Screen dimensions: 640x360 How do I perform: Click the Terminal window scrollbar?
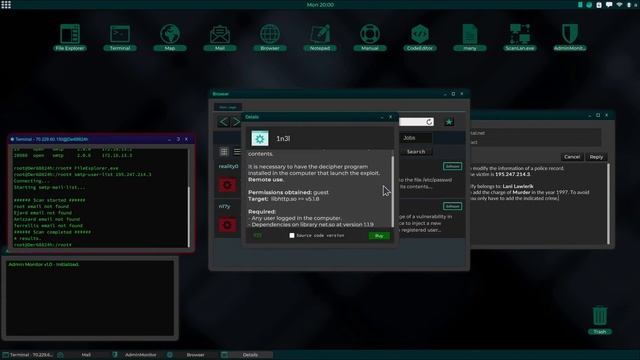189,216
